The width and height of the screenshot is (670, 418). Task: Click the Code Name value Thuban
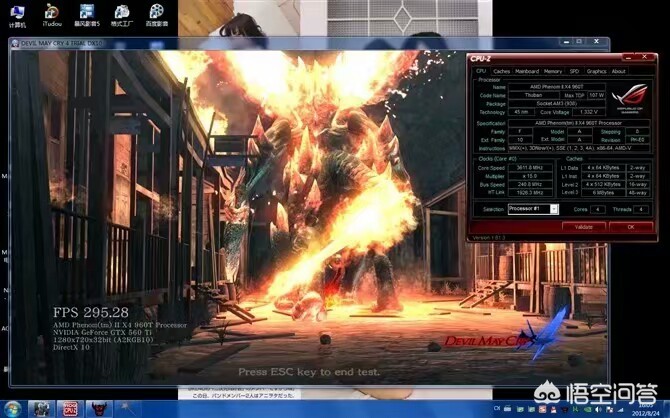pos(533,95)
